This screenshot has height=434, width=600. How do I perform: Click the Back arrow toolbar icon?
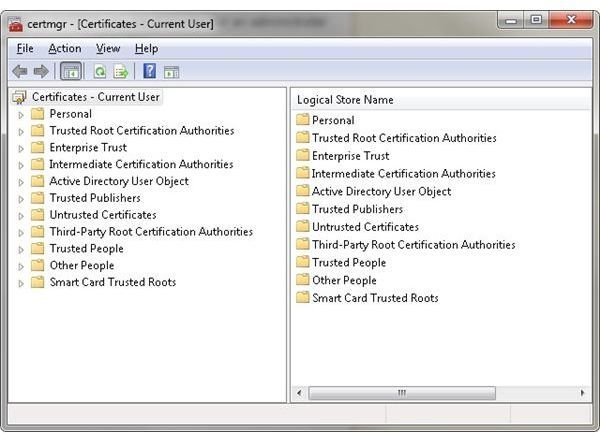click(20, 71)
